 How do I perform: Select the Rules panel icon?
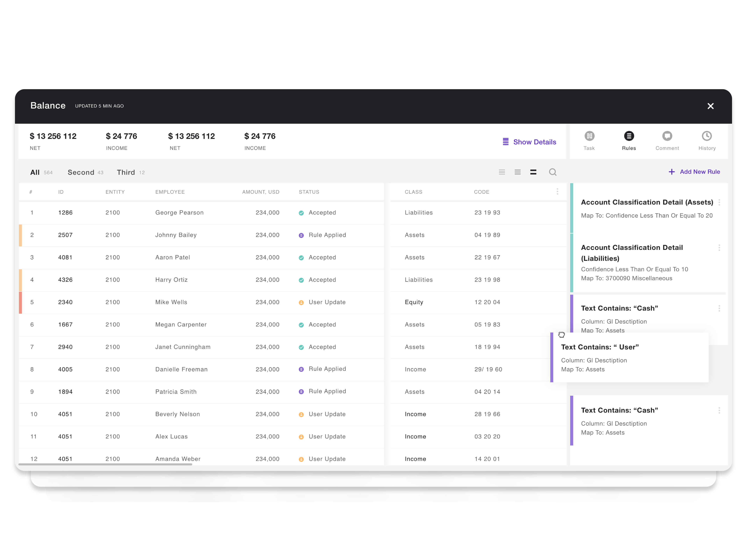tap(629, 136)
